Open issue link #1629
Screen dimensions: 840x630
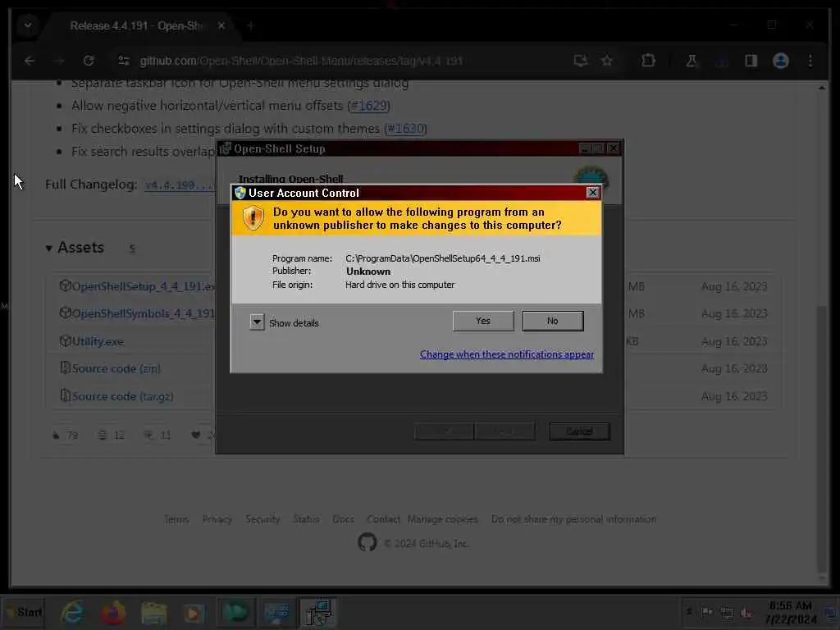click(x=368, y=106)
